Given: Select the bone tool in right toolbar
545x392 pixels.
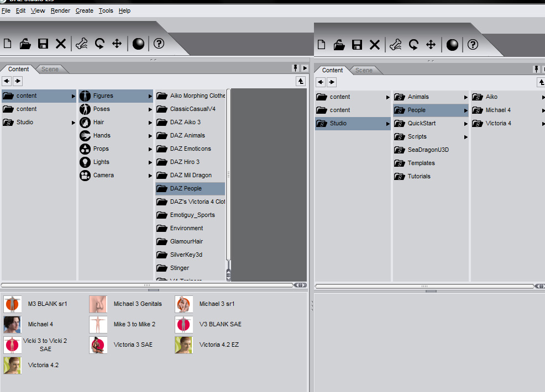Looking at the screenshot, I should pos(396,45).
